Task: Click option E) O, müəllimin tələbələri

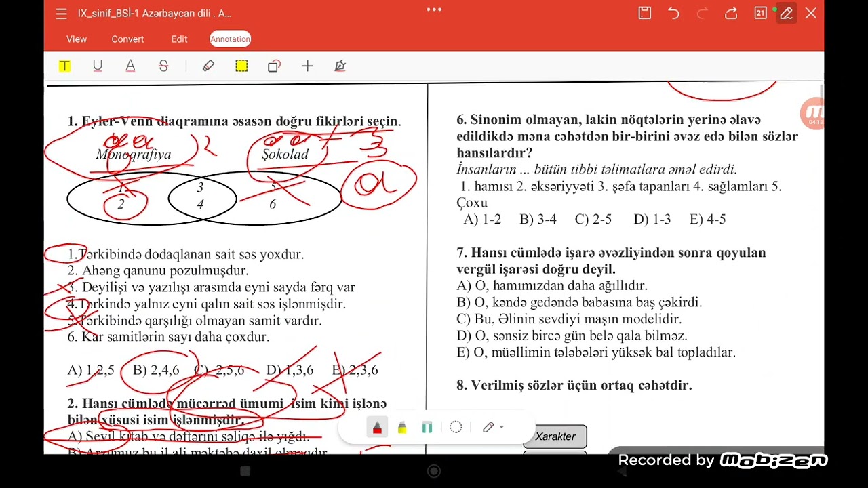Action: (x=596, y=352)
